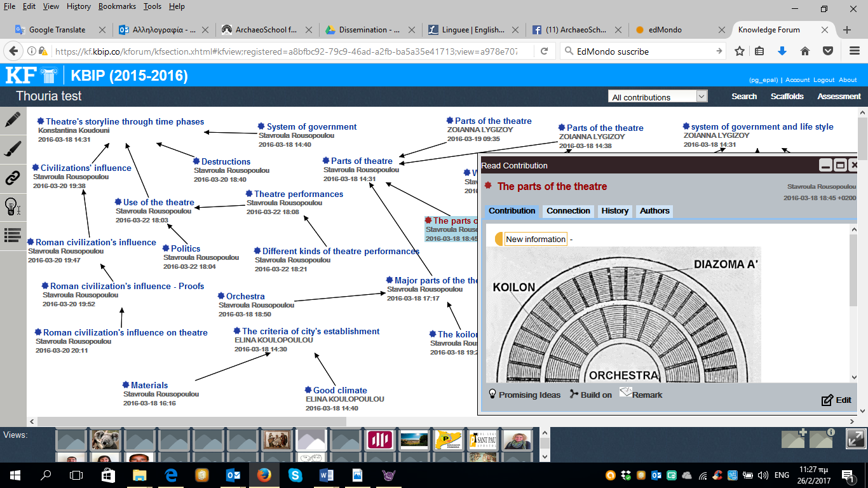This screenshot has width=868, height=488.
Task: Switch to the Authors tab
Action: coord(654,211)
